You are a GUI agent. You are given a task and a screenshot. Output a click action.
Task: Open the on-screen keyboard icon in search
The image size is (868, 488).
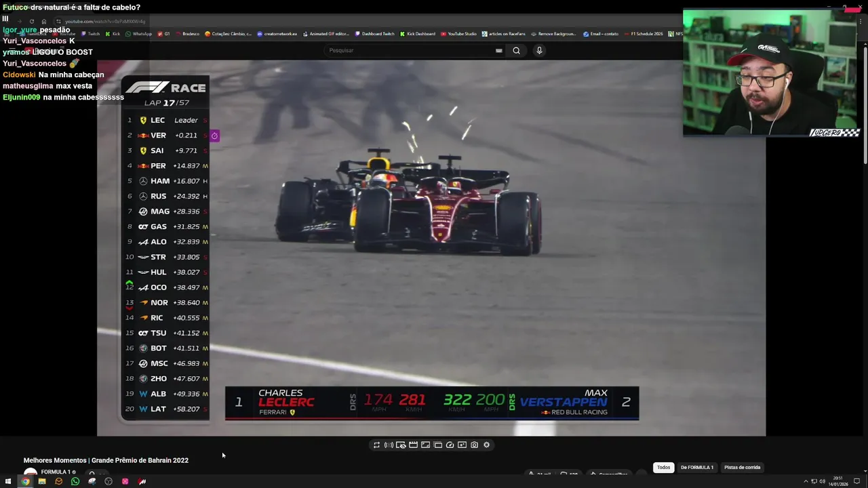coord(499,50)
